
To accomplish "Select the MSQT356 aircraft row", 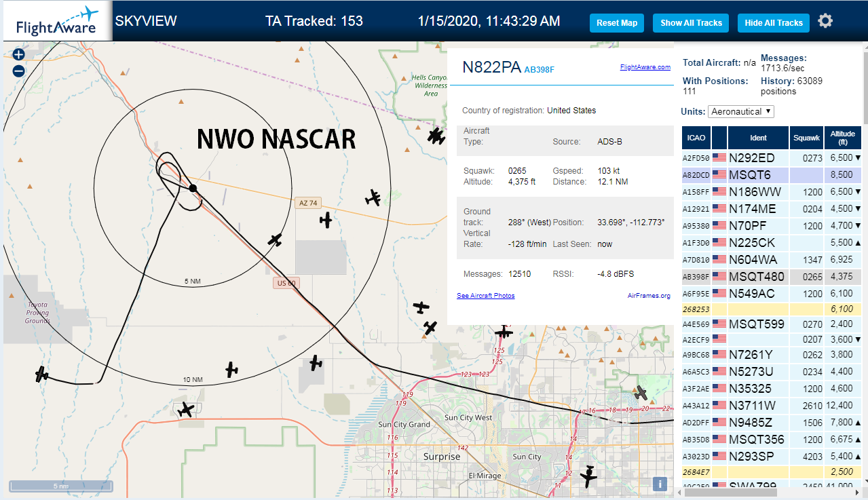I will click(x=772, y=440).
